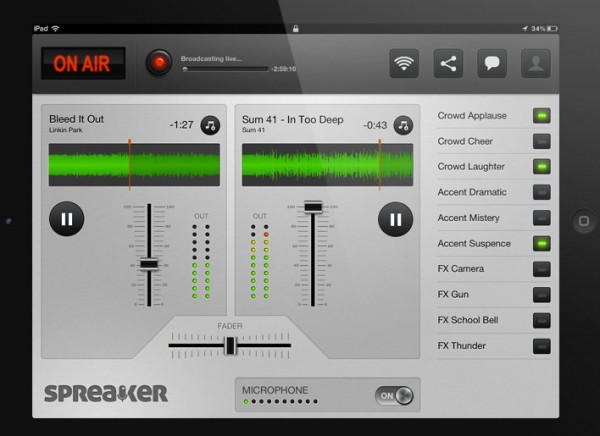
Task: Toggle the Crowd Laughter sound effect
Action: click(x=541, y=167)
